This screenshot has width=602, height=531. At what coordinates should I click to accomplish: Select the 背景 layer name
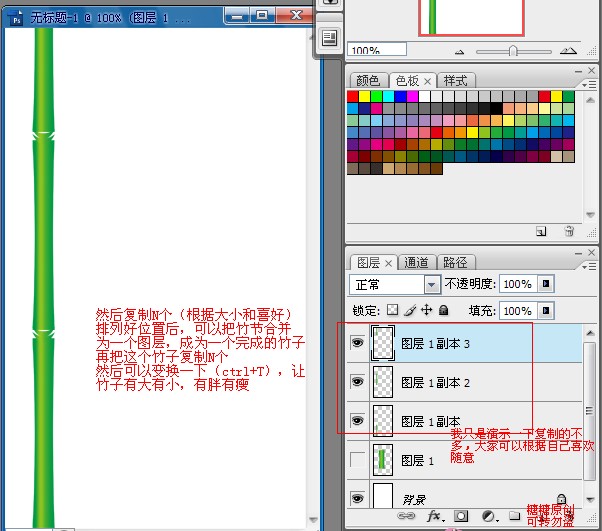click(414, 500)
